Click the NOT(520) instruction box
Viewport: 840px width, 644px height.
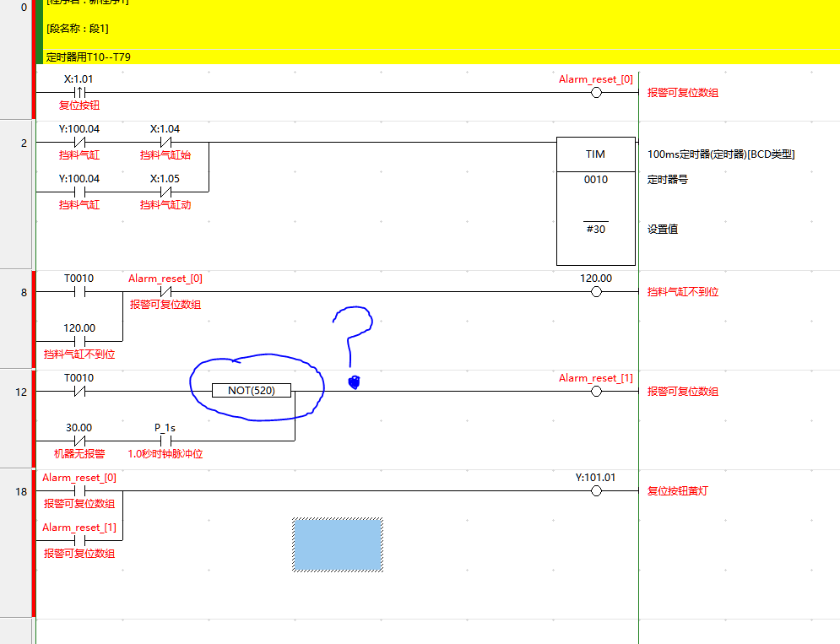[x=252, y=391]
